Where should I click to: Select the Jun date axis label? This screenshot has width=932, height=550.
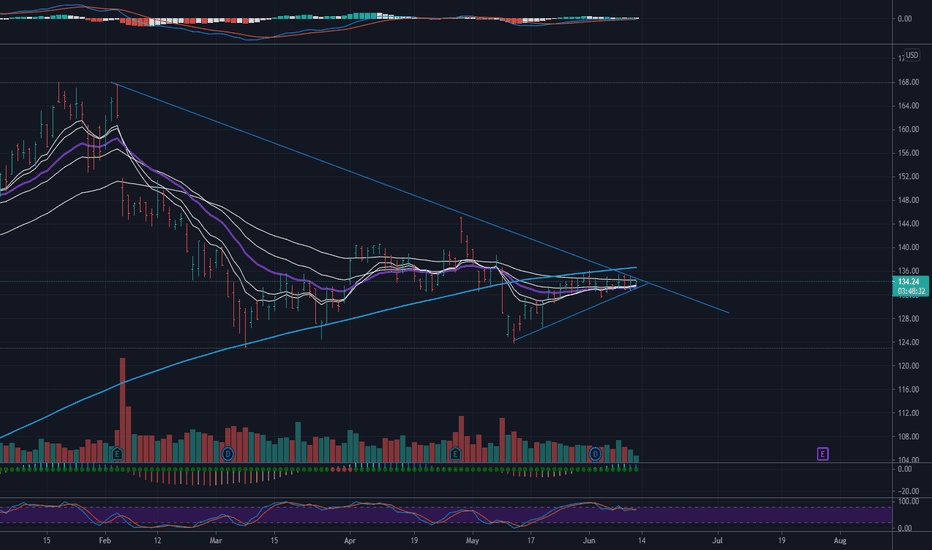pos(589,540)
